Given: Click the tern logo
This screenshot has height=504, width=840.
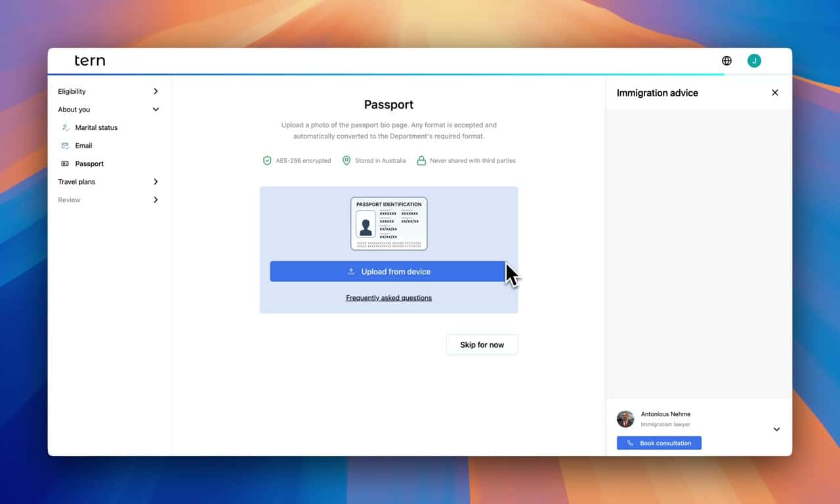Looking at the screenshot, I should point(90,61).
